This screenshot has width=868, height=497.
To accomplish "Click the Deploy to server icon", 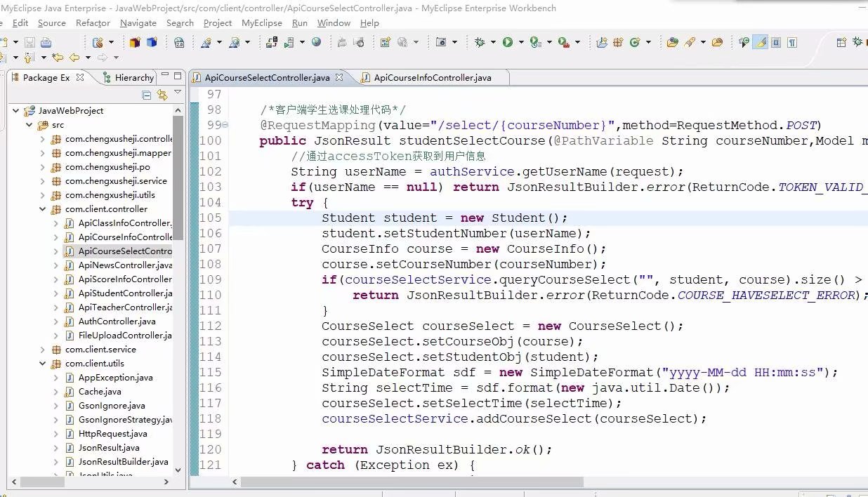I will click(x=271, y=42).
